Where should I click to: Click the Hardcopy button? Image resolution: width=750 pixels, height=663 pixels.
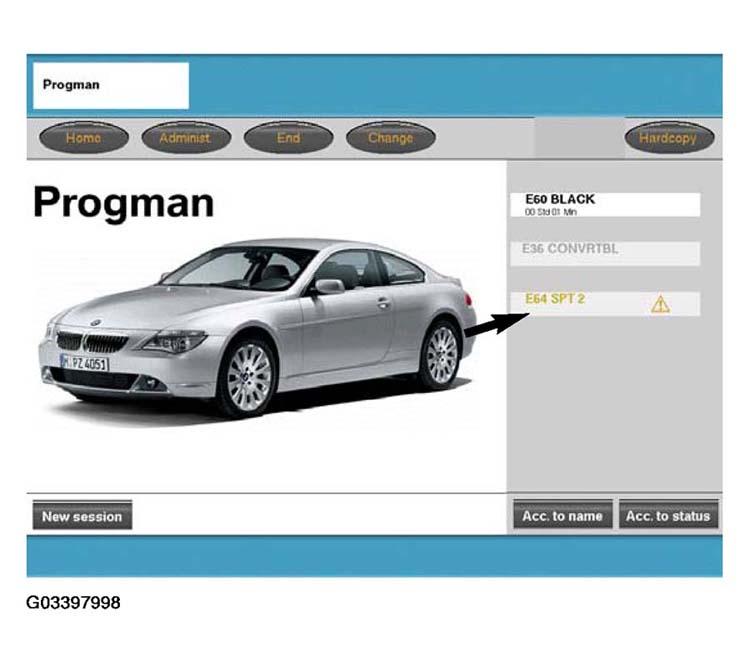pos(669,138)
